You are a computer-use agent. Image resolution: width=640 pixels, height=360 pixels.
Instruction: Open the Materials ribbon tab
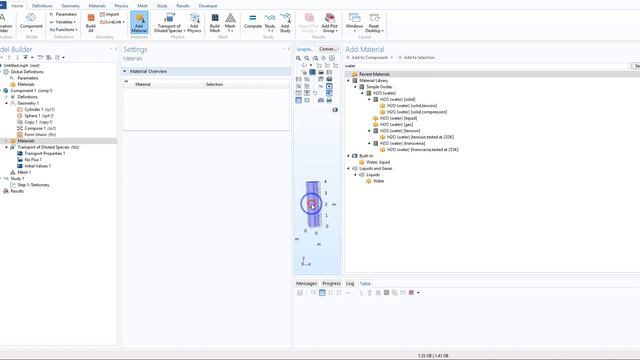(97, 6)
